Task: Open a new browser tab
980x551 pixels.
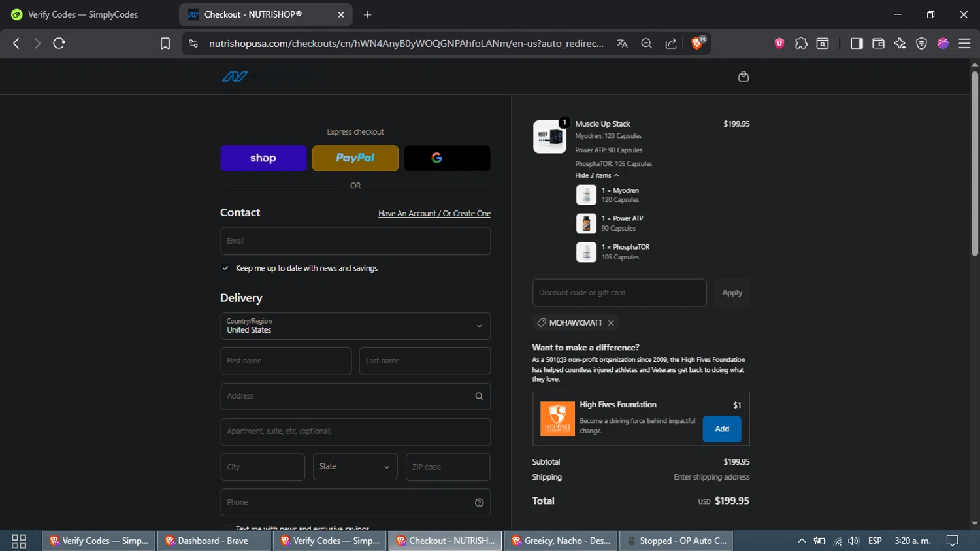Action: (367, 14)
